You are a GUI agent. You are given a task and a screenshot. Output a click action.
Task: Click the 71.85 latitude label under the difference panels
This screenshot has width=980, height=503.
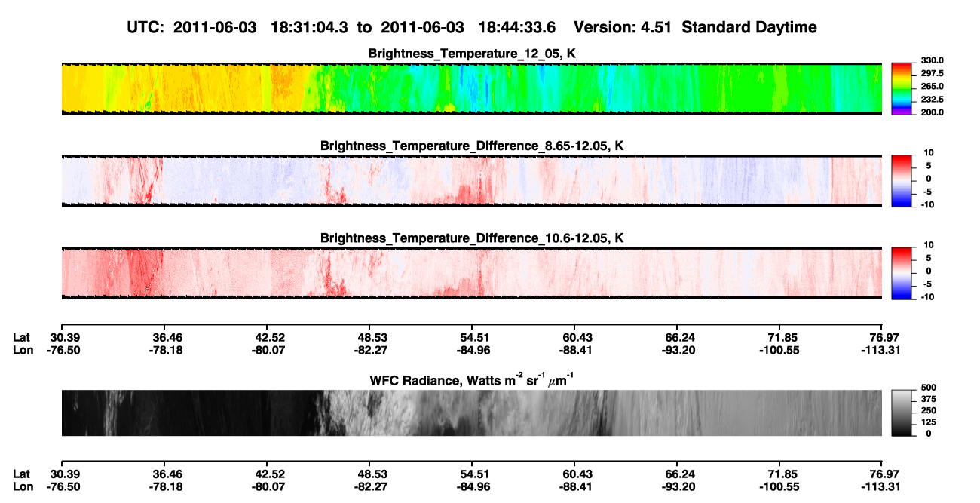coord(782,337)
